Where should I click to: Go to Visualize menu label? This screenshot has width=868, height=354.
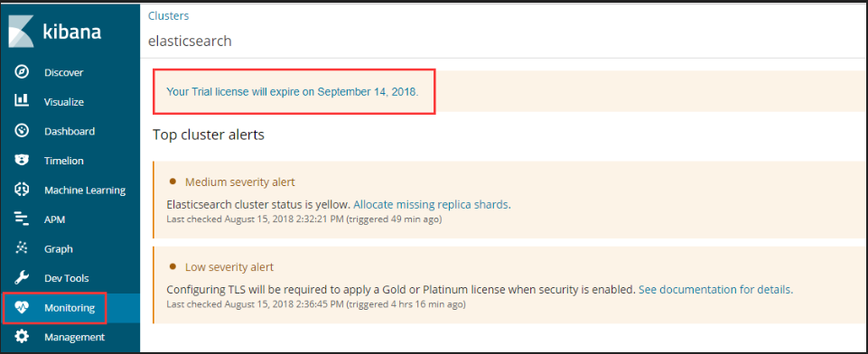pyautogui.click(x=64, y=102)
